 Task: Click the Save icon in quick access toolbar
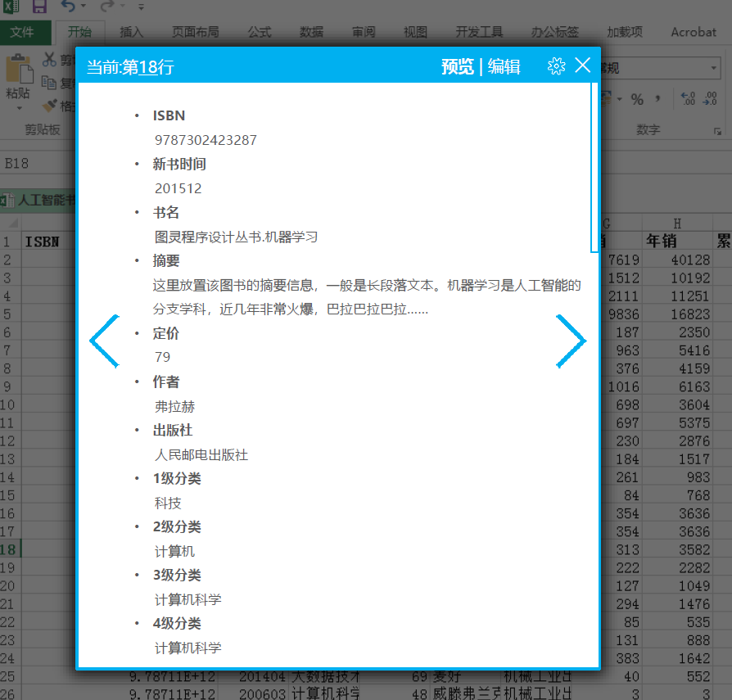pos(39,7)
